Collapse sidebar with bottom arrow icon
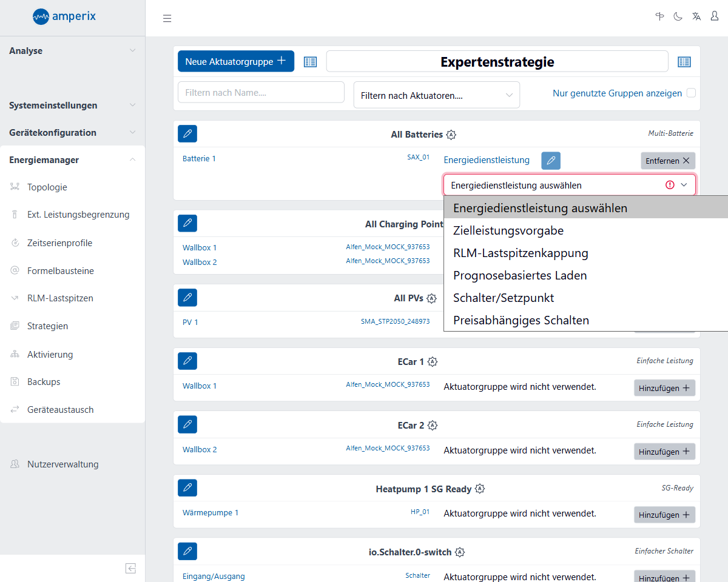728x582 pixels. (x=131, y=568)
